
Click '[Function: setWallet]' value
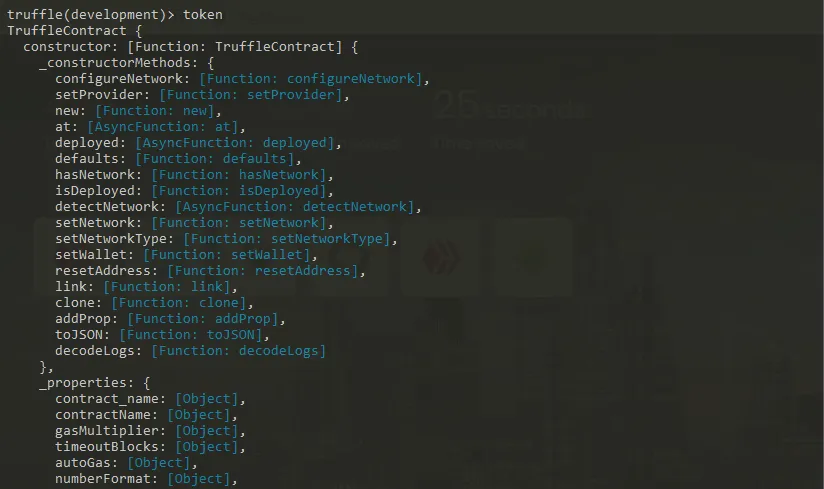[227, 255]
